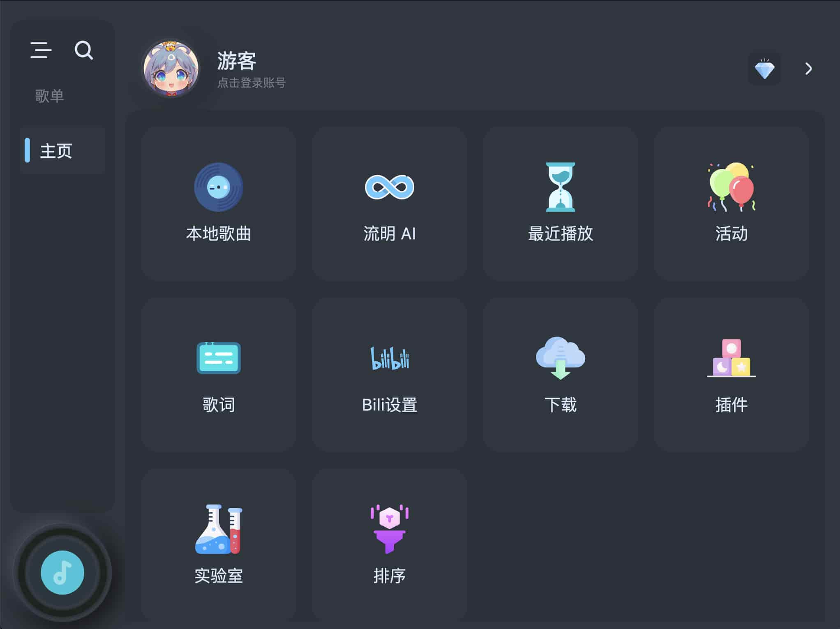Image resolution: width=840 pixels, height=629 pixels.
Task: Click the 歌单 sidebar label
Action: (x=49, y=96)
